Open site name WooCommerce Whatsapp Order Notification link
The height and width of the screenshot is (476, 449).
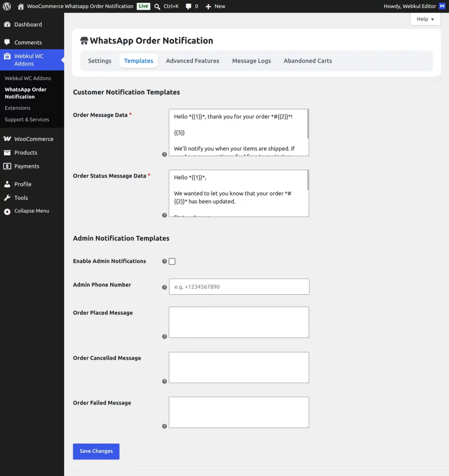tap(80, 6)
